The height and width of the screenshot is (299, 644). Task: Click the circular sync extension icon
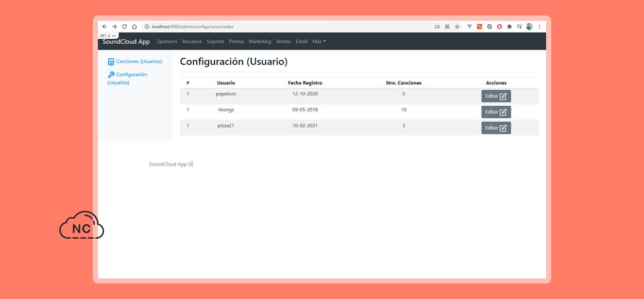click(489, 26)
